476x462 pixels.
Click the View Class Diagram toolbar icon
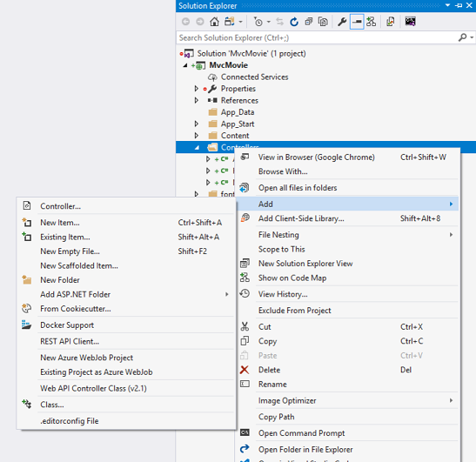[371, 22]
